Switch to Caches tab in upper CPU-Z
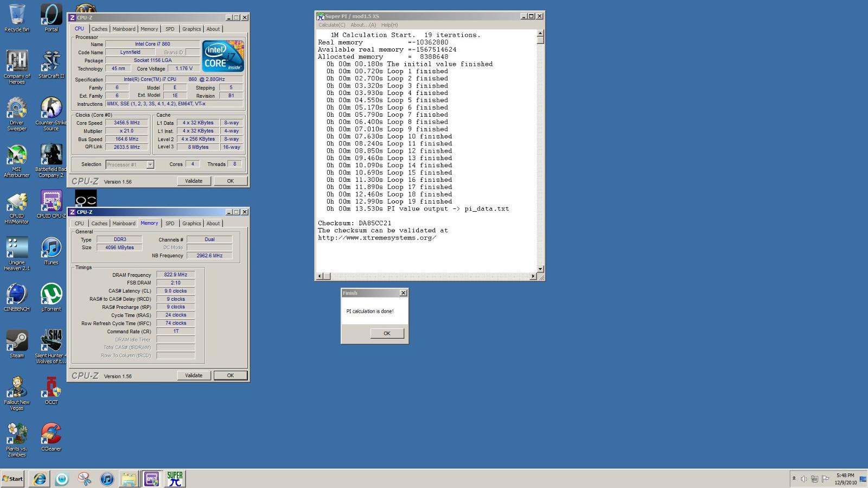The image size is (868, 488). 99,29
